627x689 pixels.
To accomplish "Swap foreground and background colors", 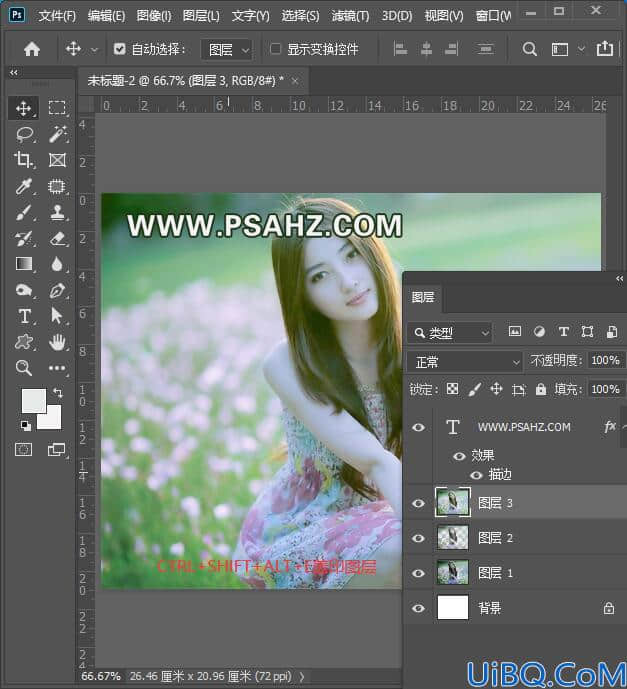I will tap(58, 392).
